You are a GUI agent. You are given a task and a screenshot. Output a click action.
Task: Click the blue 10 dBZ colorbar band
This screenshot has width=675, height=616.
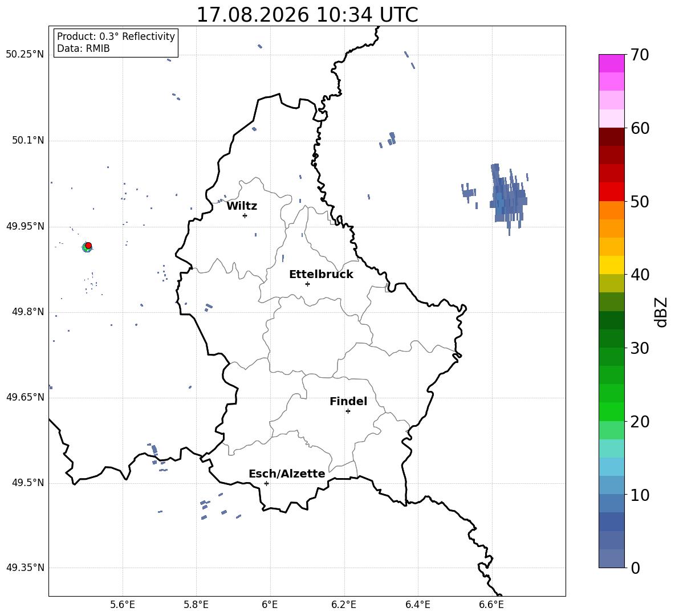[612, 485]
